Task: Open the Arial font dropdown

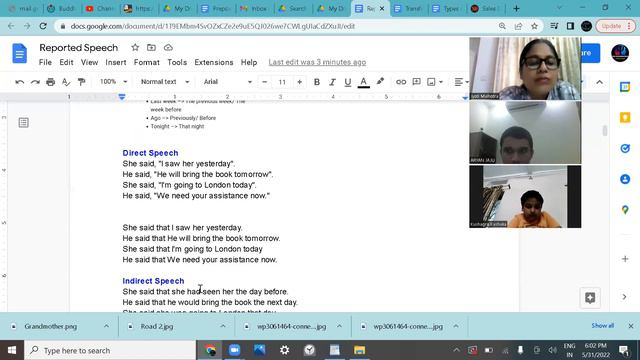Action: [228, 82]
